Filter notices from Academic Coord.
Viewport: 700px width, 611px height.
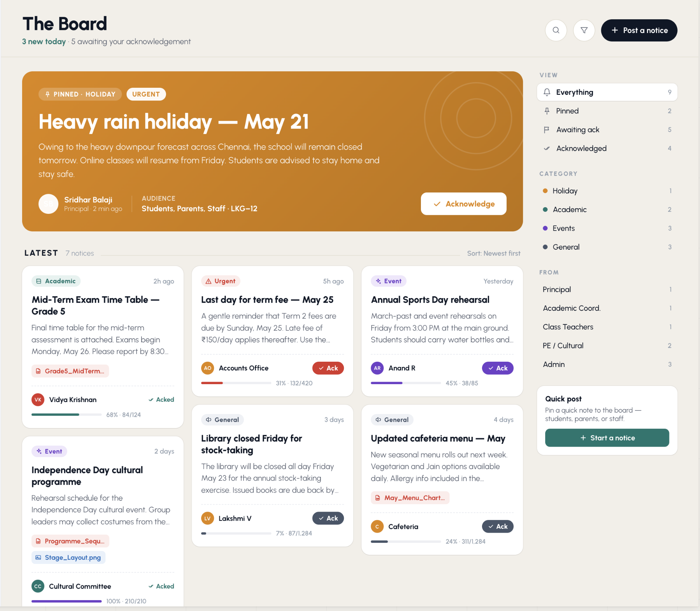(607, 308)
